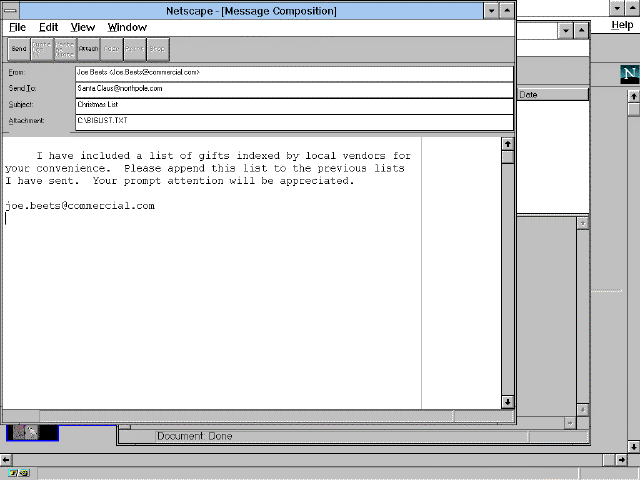Click the greyed Paste toolbar button
The image size is (640, 480).
134,49
